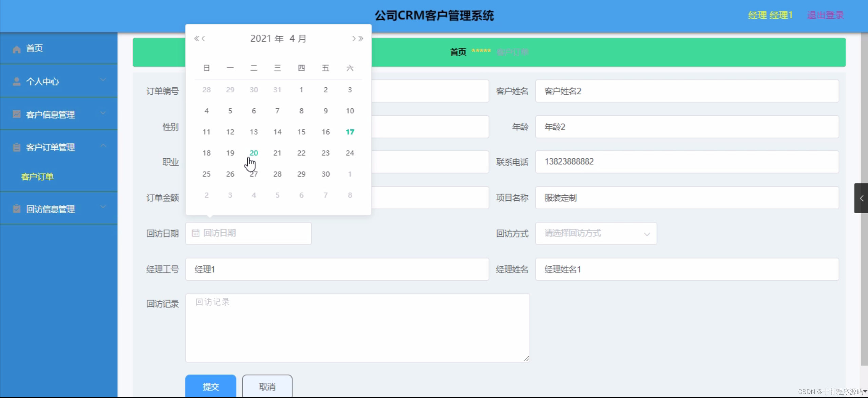Click the chart icon beside 客户信息管理
The image size is (868, 398).
tap(16, 114)
